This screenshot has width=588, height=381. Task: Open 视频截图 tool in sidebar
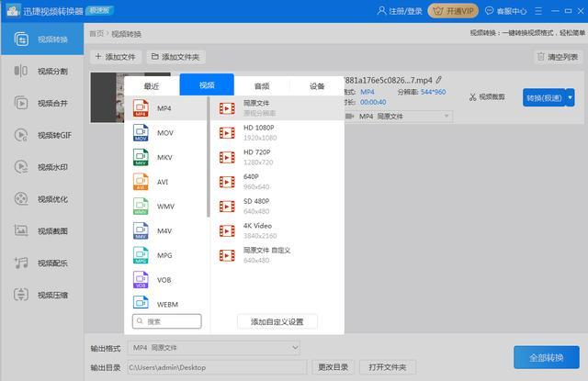(x=42, y=230)
